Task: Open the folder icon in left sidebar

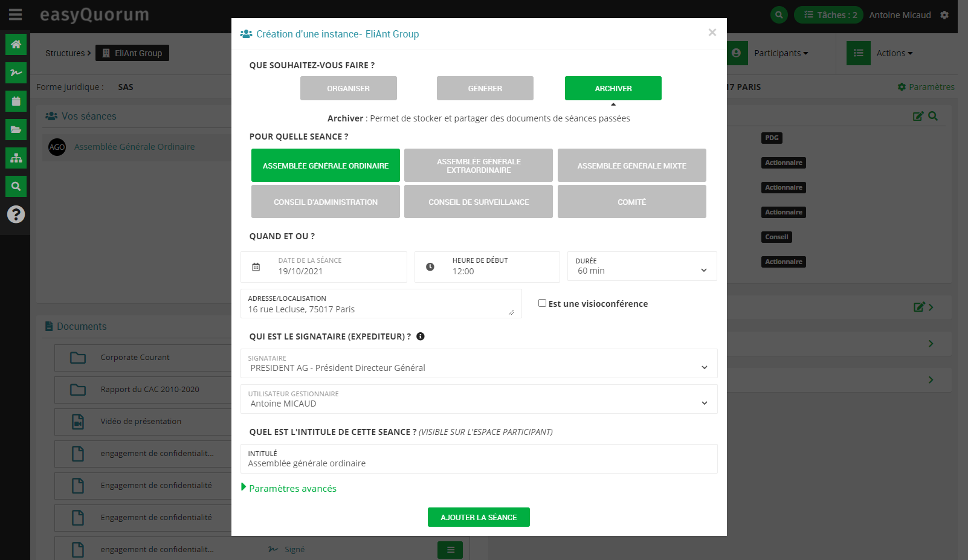Action: pyautogui.click(x=16, y=129)
